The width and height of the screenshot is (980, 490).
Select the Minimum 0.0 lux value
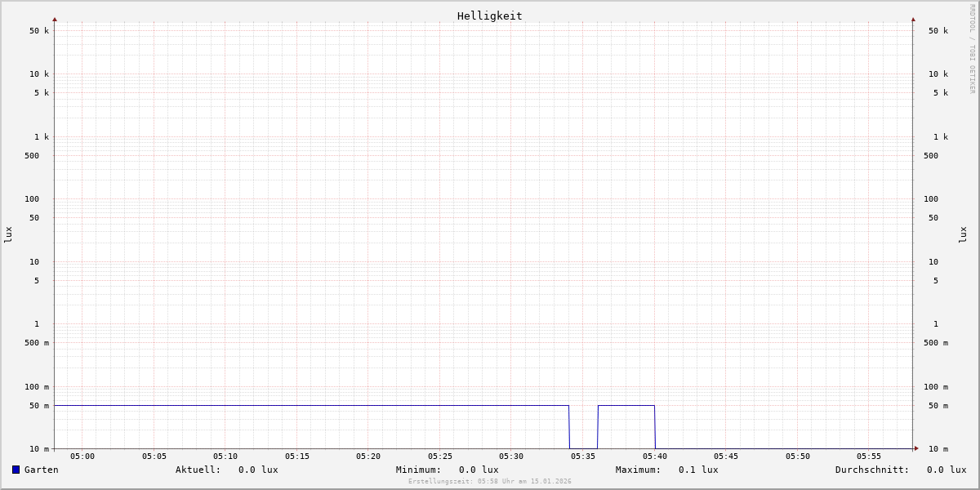tap(479, 470)
